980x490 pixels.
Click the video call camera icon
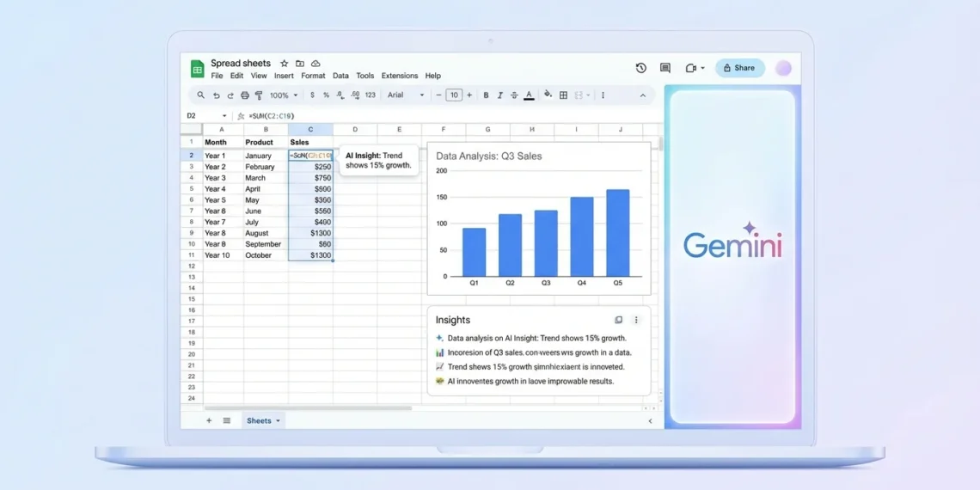pos(690,68)
